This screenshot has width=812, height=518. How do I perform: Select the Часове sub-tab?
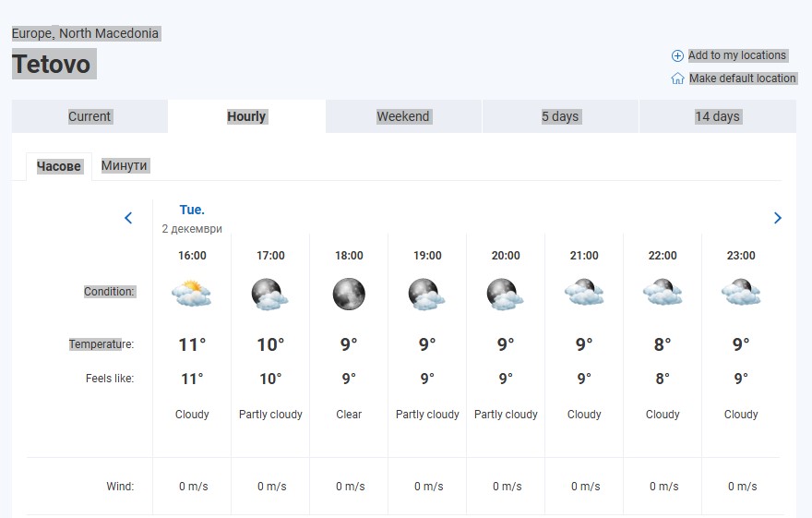tap(59, 166)
